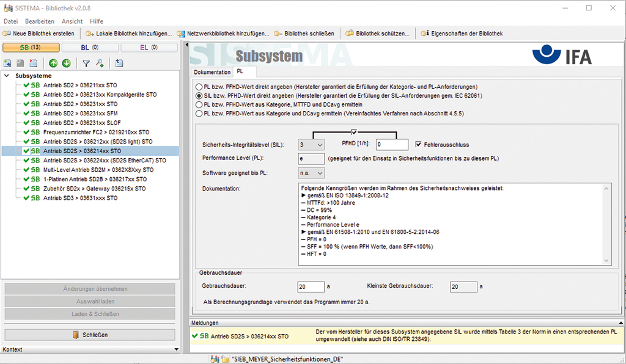Select 'Antrieb SD2 > 036213xx Kompaktgeräte STO'

(x=100, y=95)
